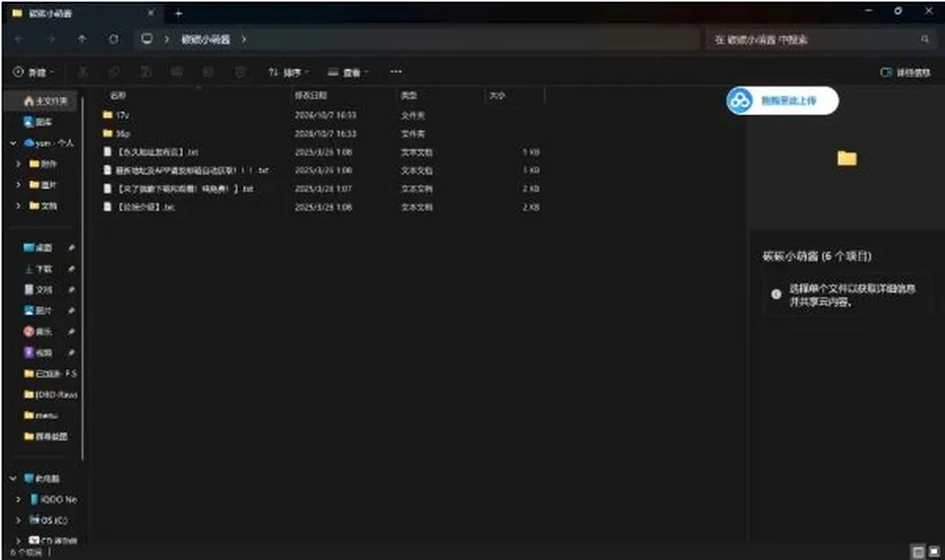Select the current folder tab
Viewport: 945px width, 560px height.
82,13
